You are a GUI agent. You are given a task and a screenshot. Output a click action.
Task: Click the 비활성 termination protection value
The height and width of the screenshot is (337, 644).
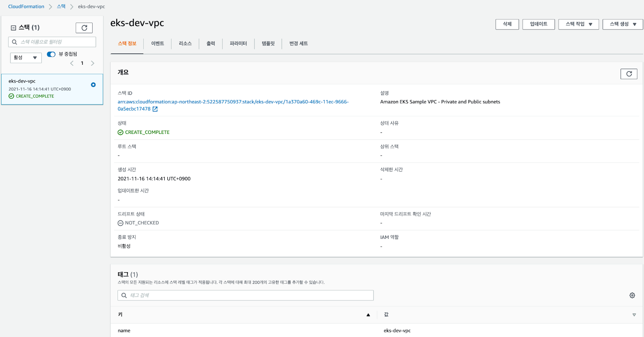click(124, 246)
